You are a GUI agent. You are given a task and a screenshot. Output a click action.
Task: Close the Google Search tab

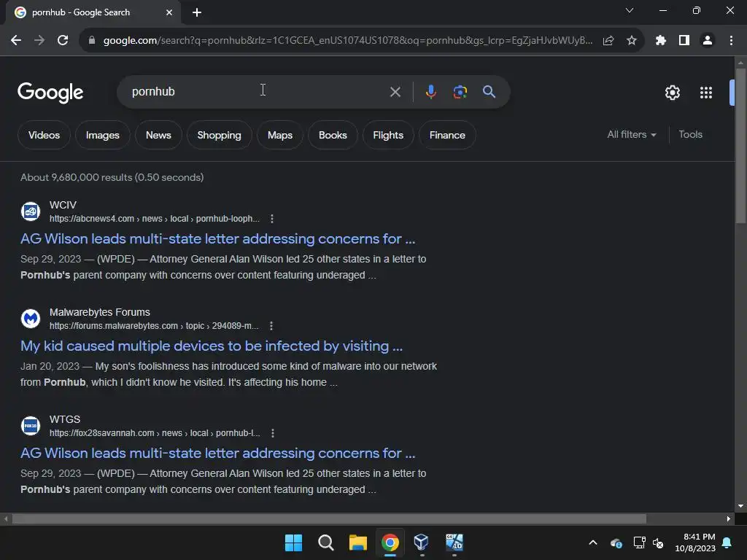coord(169,12)
